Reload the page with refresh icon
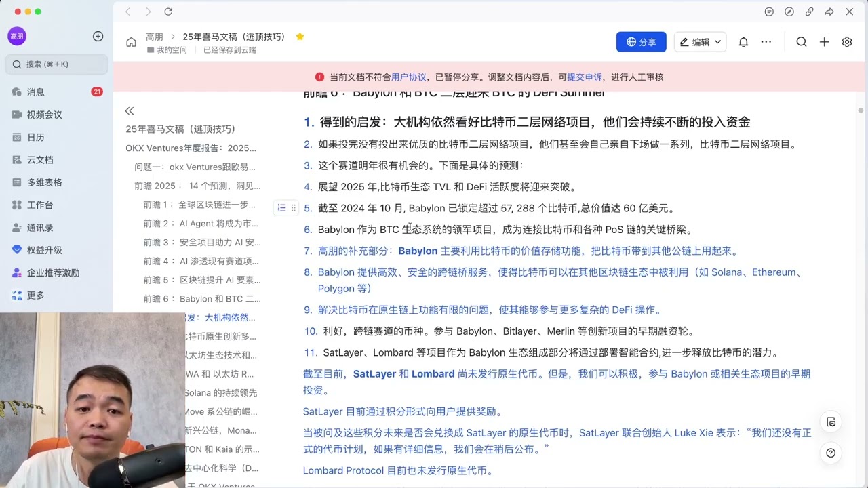The height and width of the screenshot is (488, 868). [168, 12]
